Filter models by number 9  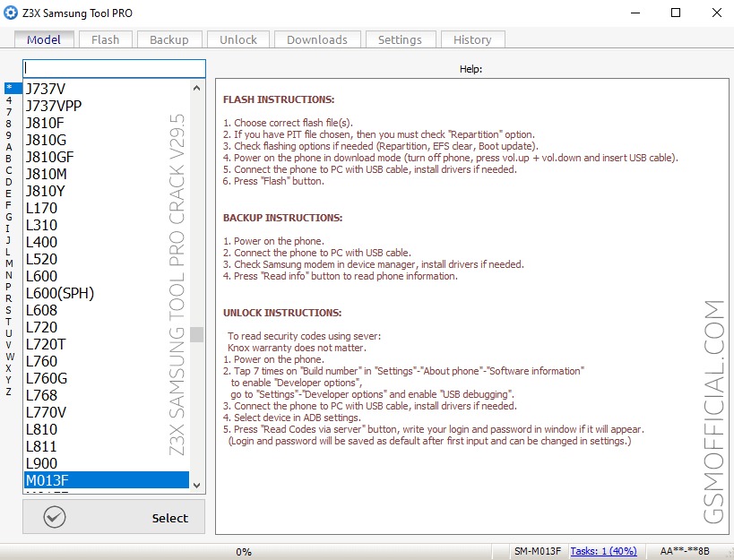pyautogui.click(x=8, y=135)
